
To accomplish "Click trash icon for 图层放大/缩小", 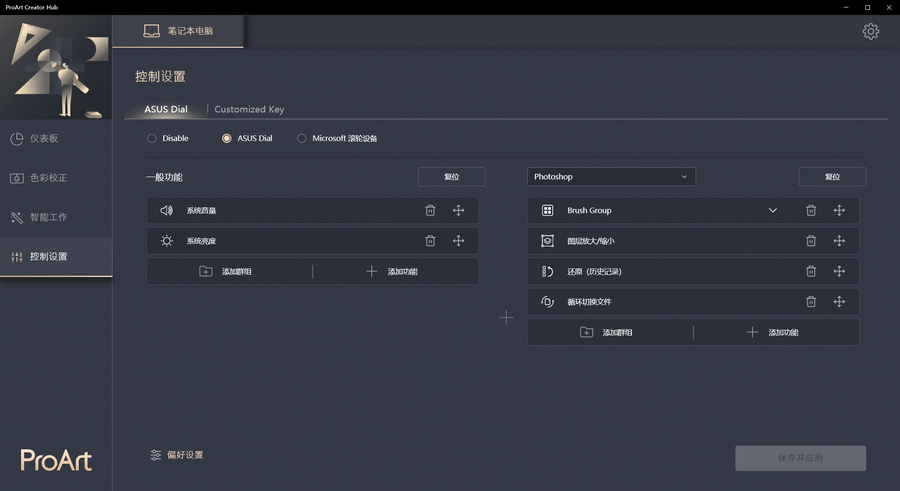I will [811, 241].
